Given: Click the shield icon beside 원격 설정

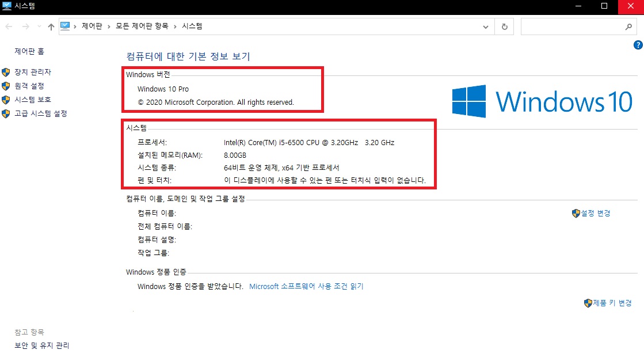Looking at the screenshot, I should coord(6,86).
